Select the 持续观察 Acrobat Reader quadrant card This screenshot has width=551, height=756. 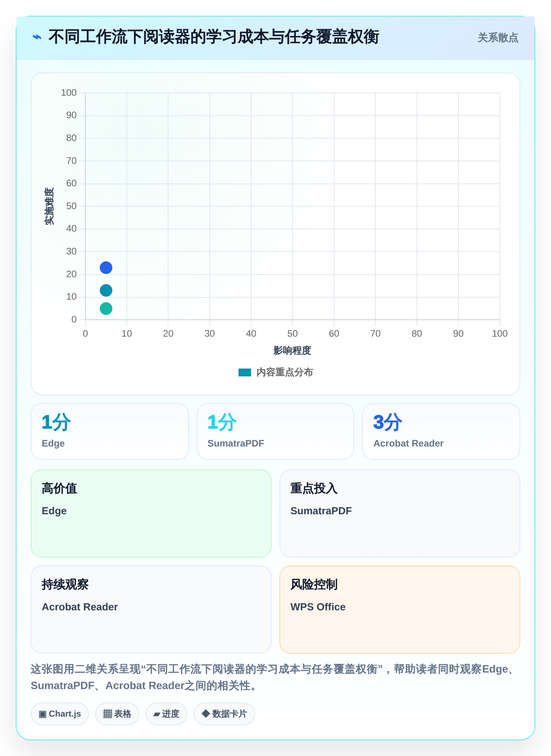point(151,610)
